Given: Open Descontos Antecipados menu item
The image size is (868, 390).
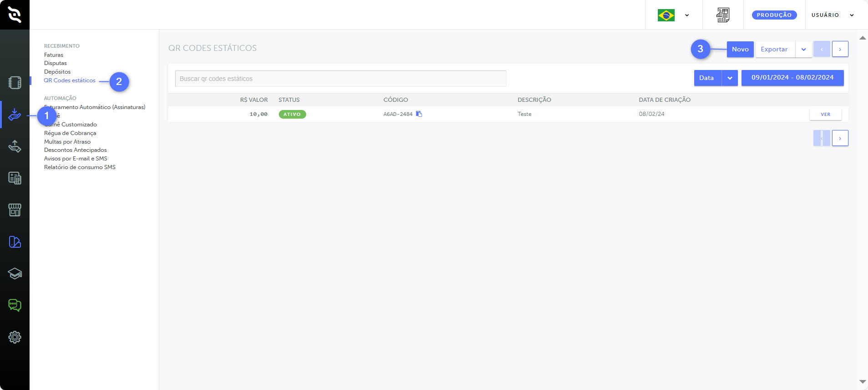Looking at the screenshot, I should pyautogui.click(x=76, y=150).
